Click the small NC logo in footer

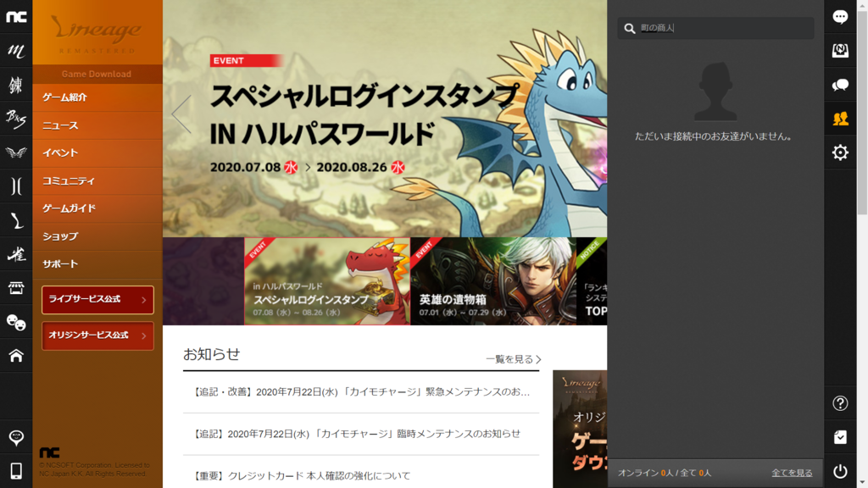click(x=49, y=452)
